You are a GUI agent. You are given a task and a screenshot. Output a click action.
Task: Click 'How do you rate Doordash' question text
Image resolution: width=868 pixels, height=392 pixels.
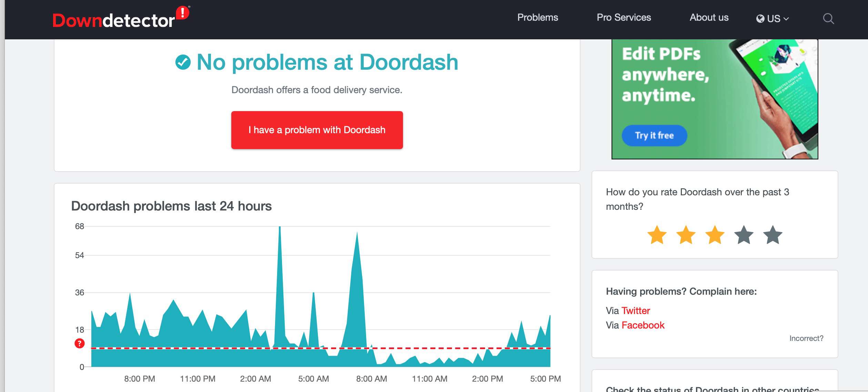pyautogui.click(x=697, y=199)
